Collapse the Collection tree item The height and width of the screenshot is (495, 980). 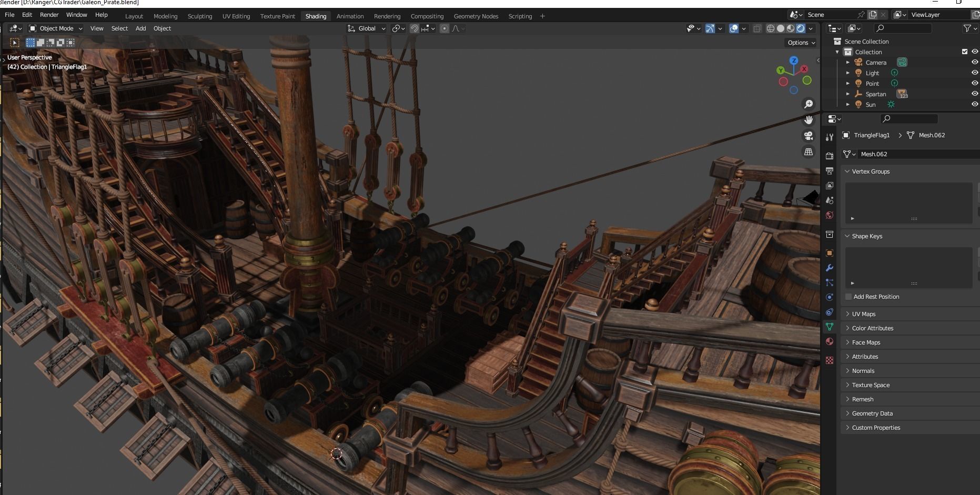tap(837, 52)
